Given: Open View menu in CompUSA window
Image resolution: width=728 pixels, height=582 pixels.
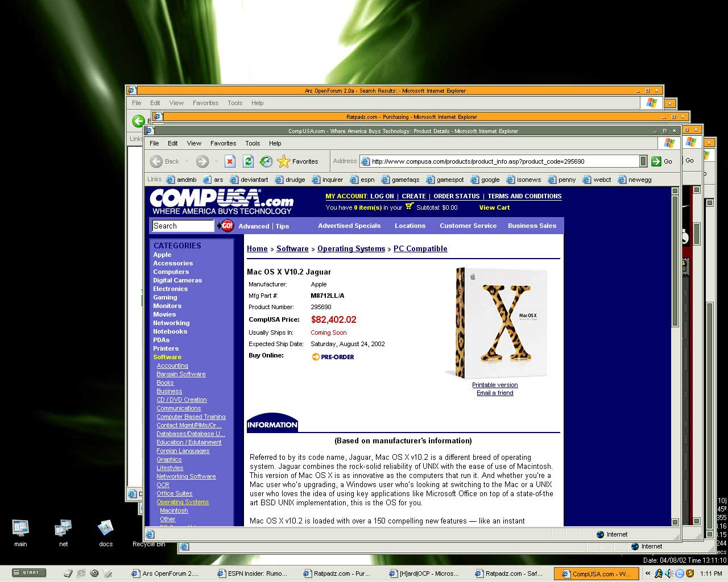Looking at the screenshot, I should point(194,143).
